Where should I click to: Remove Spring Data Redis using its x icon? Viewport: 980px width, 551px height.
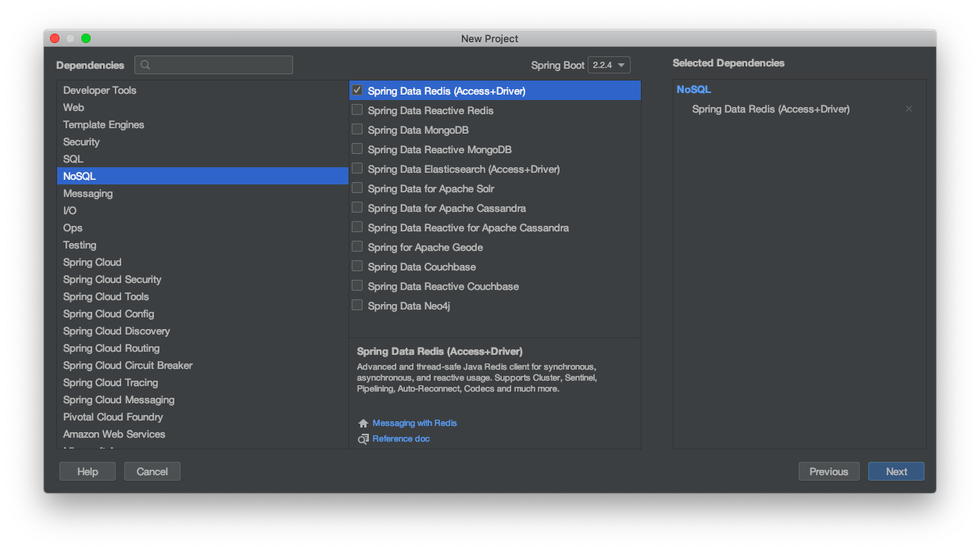point(909,109)
